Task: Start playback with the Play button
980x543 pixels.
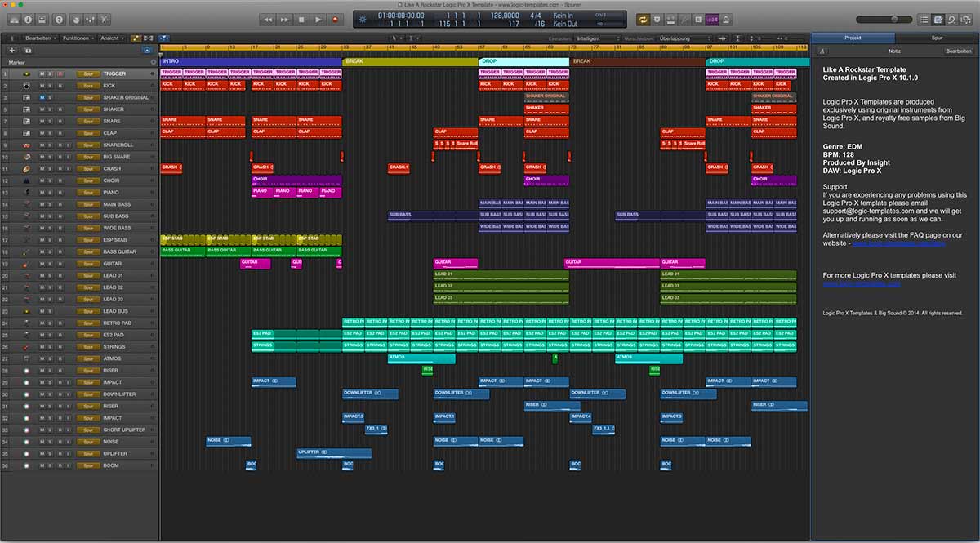Action: [318, 19]
